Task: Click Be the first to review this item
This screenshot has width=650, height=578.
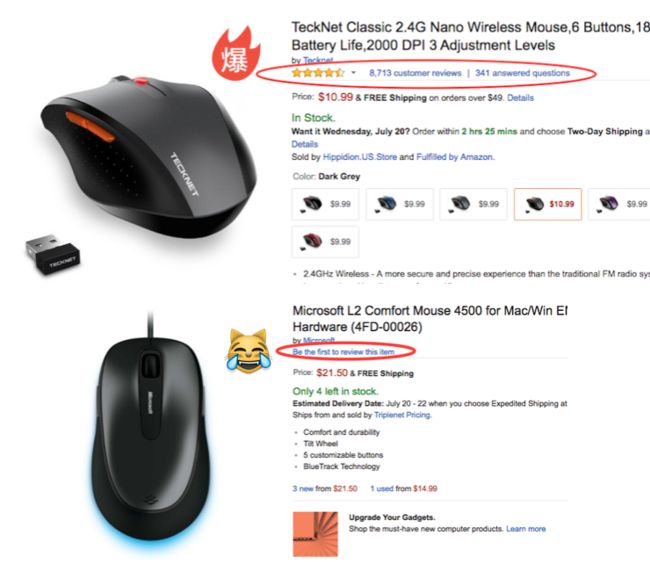Action: coord(344,352)
